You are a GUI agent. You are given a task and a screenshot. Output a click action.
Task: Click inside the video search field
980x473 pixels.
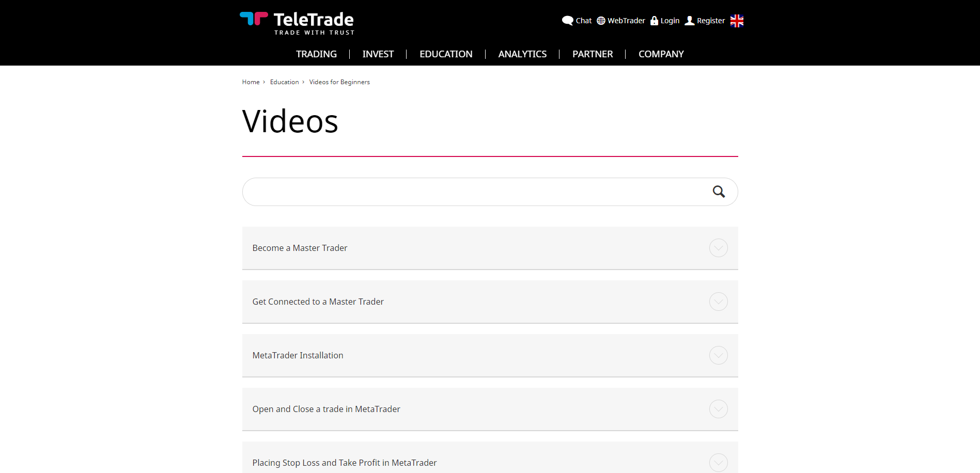(x=465, y=192)
